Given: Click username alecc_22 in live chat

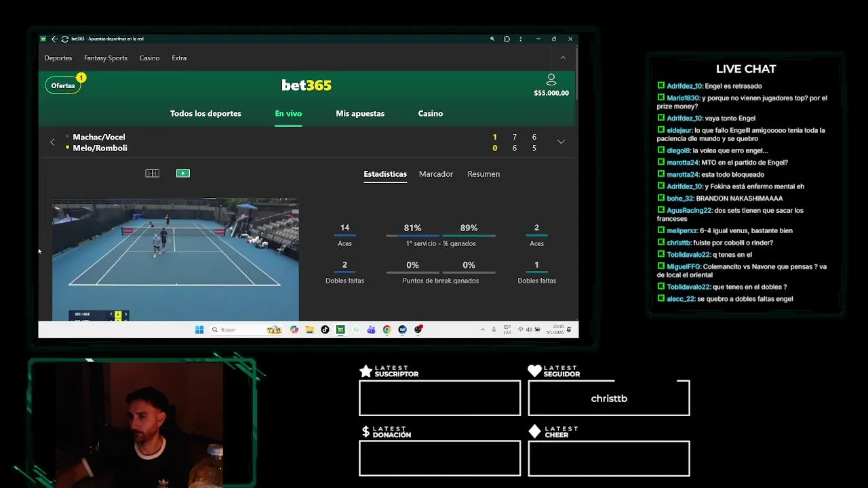Looking at the screenshot, I should click(681, 299).
